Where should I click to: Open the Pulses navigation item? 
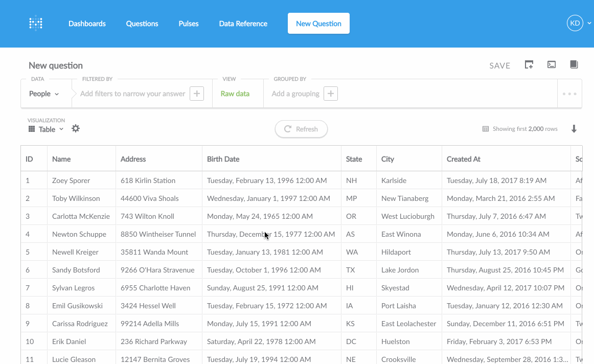pos(189,24)
